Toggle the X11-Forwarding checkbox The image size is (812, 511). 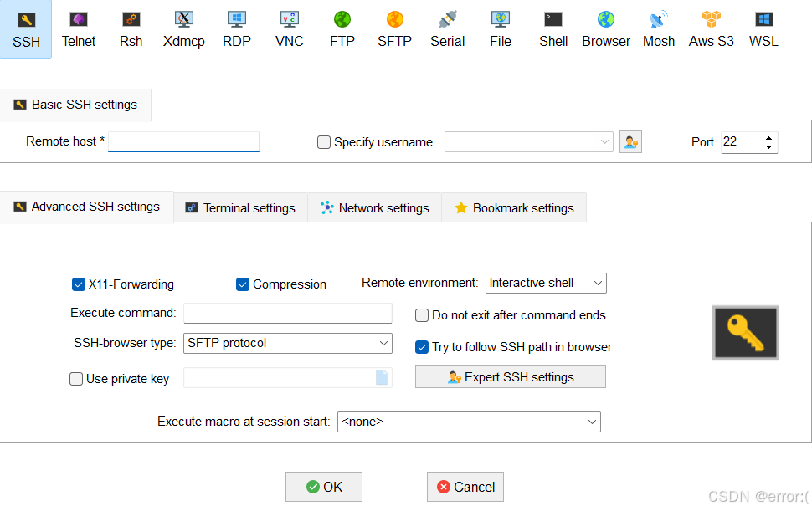pyautogui.click(x=78, y=284)
